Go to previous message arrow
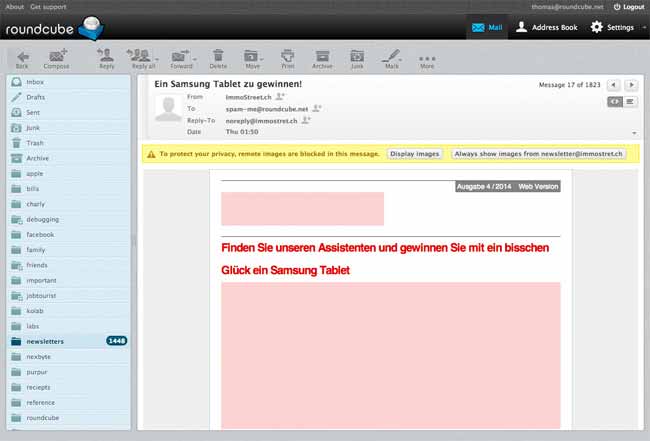 (613, 85)
